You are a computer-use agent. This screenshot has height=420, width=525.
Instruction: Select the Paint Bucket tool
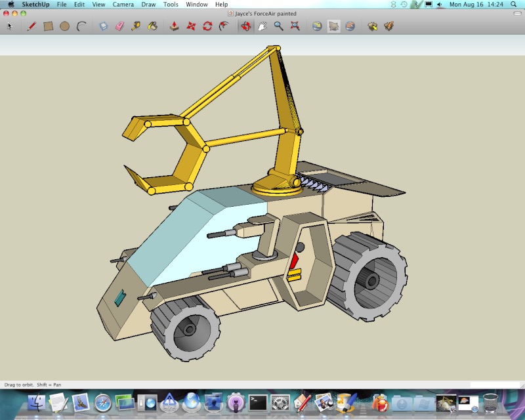(152, 26)
